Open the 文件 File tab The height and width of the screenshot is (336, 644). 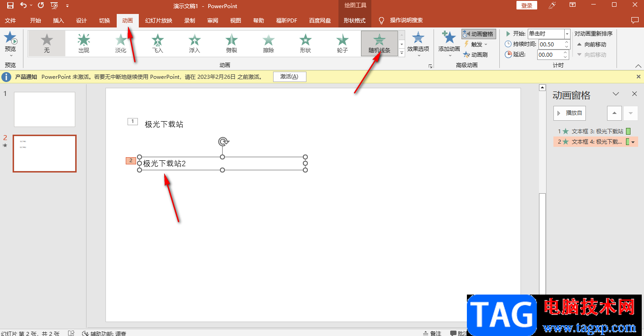pos(10,20)
